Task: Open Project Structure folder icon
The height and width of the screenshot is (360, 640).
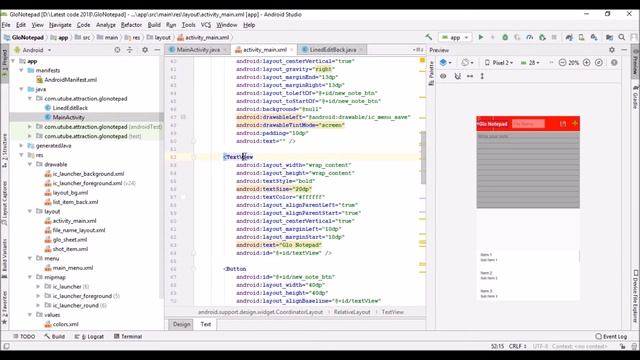Action: [x=609, y=37]
